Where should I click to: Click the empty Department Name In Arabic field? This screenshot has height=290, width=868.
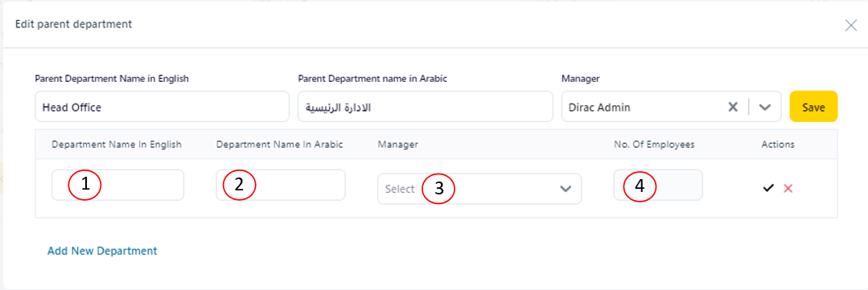click(281, 185)
